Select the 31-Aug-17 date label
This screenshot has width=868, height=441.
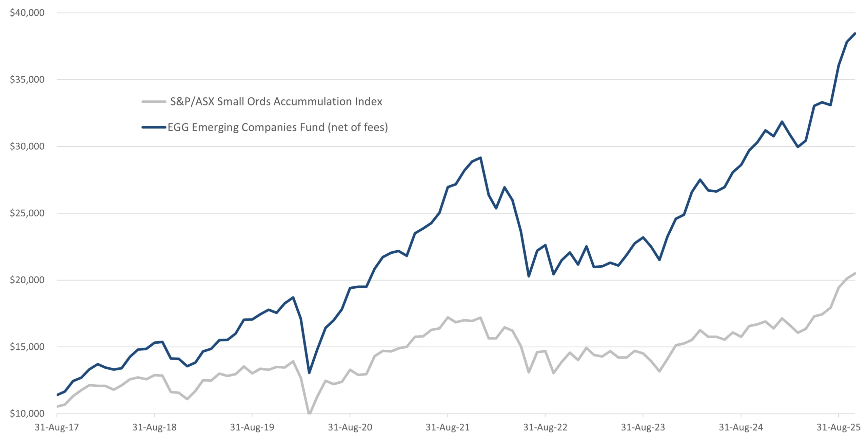click(x=57, y=427)
